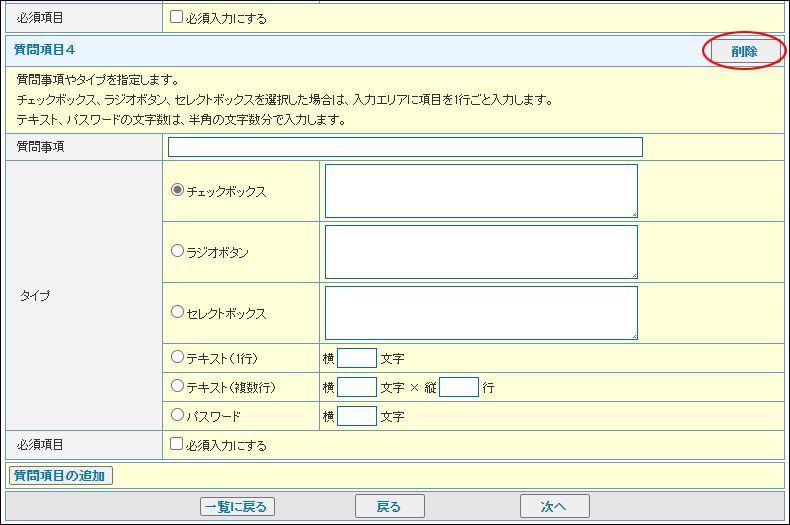Click the 横 character field for テキスト(複数行)

[357, 387]
